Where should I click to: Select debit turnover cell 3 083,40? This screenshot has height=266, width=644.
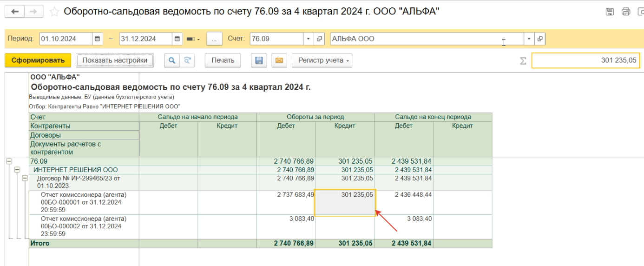286,219
